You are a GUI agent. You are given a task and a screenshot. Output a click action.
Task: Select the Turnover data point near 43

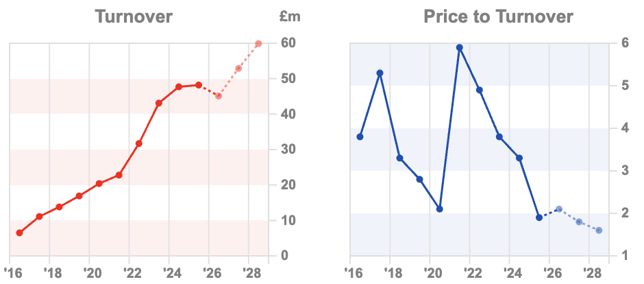pyautogui.click(x=159, y=103)
